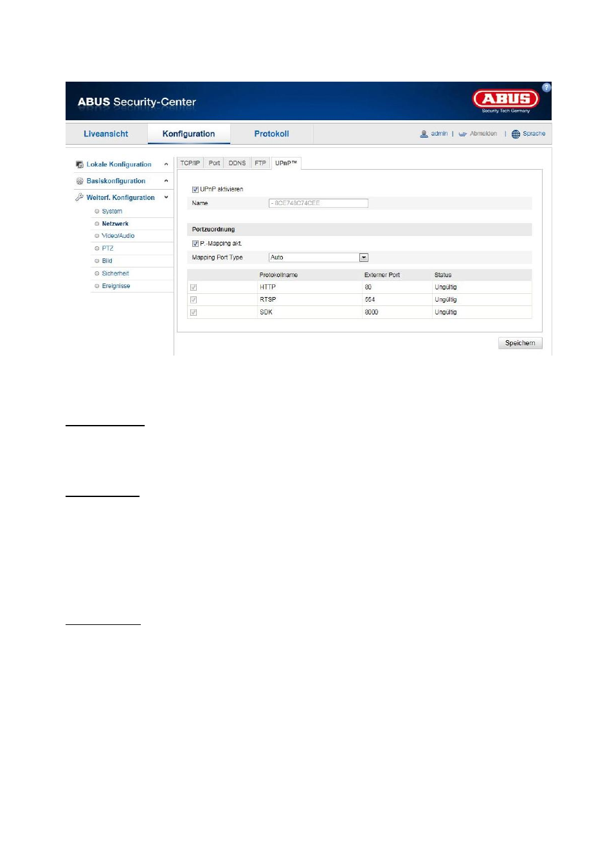
Task: Click the bullet icon beside Ereignisse
Action: pyautogui.click(x=97, y=286)
